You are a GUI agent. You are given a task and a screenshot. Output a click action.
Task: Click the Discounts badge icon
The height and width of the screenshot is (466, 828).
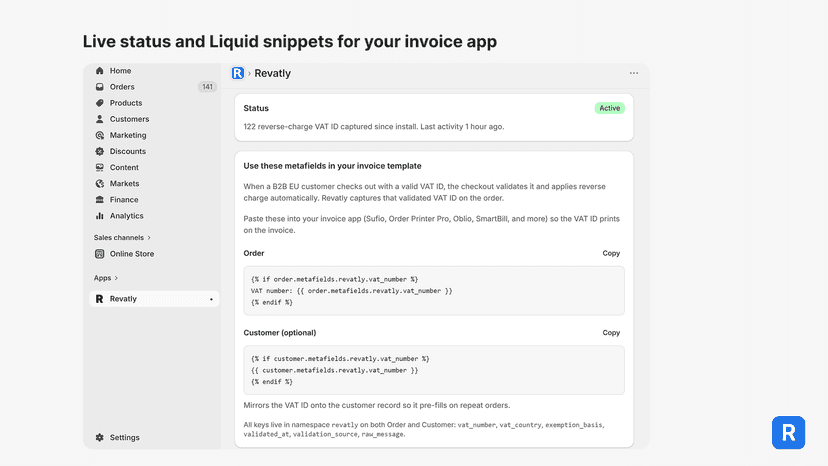tap(99, 151)
